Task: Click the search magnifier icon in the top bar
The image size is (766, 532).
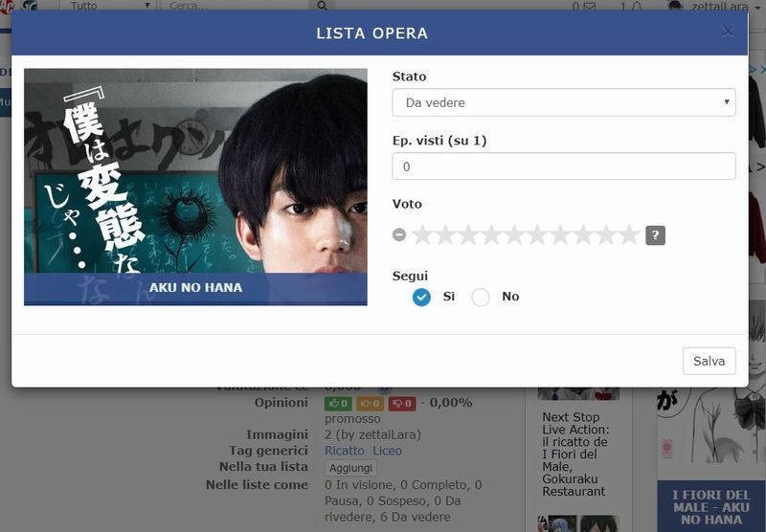Action: click(322, 6)
